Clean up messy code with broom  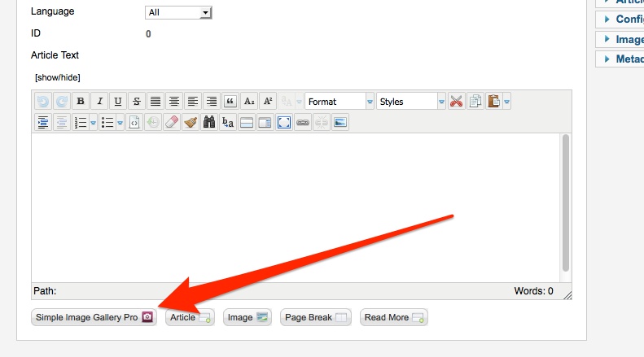(191, 122)
